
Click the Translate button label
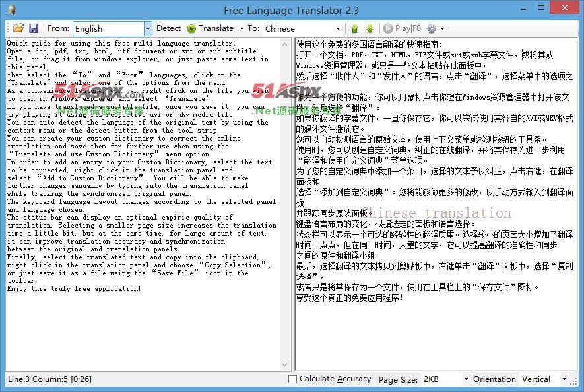216,28
